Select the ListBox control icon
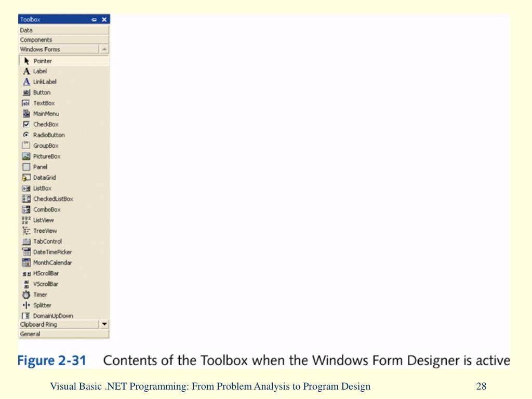Screen dimensions: 532x399 [26, 188]
